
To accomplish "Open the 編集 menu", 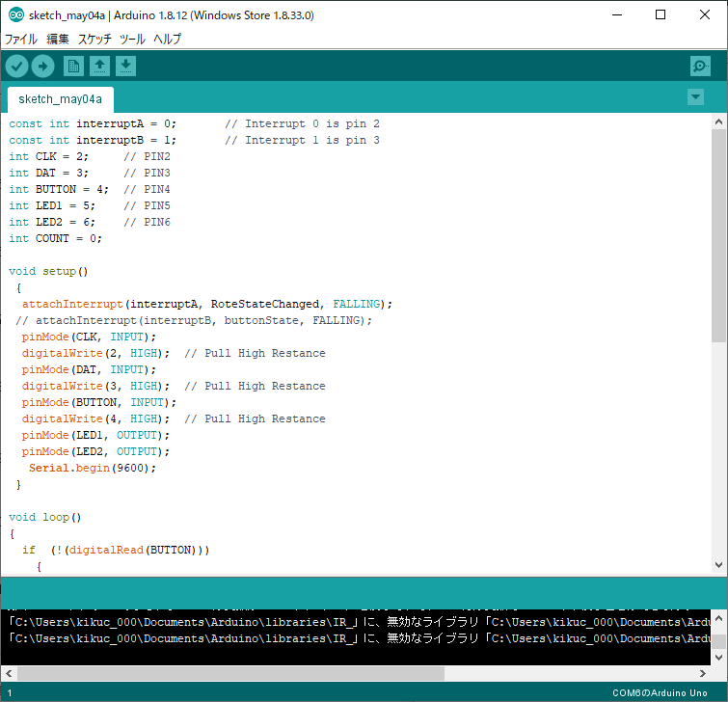I will pos(58,40).
